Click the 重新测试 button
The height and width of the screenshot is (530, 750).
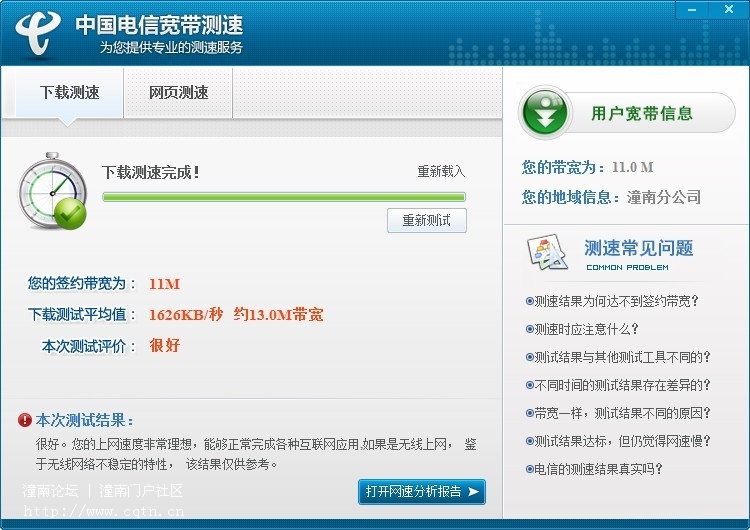(x=427, y=221)
